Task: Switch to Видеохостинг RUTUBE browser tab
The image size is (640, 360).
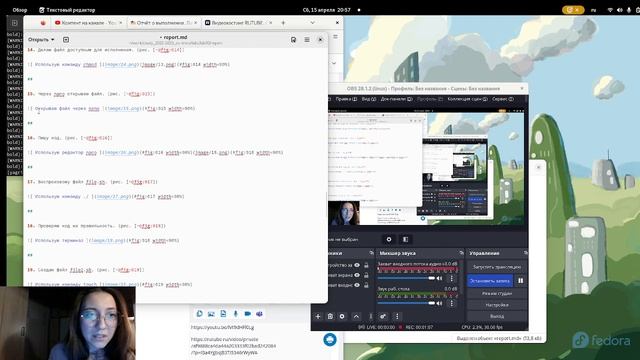Action: click(x=238, y=23)
